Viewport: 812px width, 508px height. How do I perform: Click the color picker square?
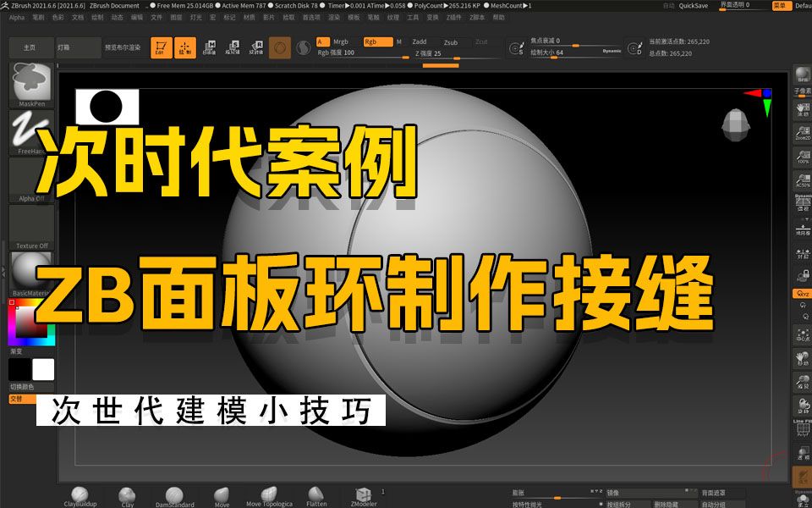pyautogui.click(x=31, y=323)
